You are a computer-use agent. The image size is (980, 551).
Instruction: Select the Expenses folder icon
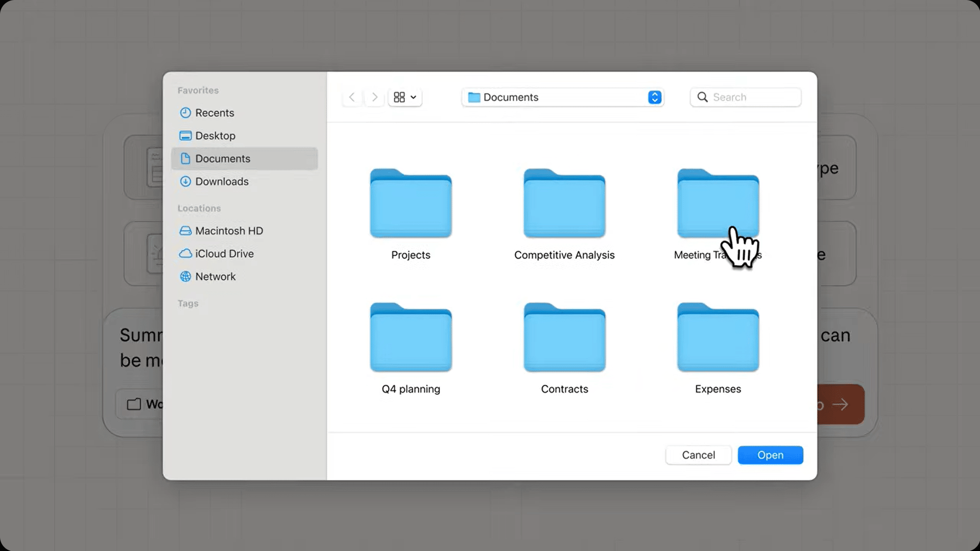(x=718, y=338)
